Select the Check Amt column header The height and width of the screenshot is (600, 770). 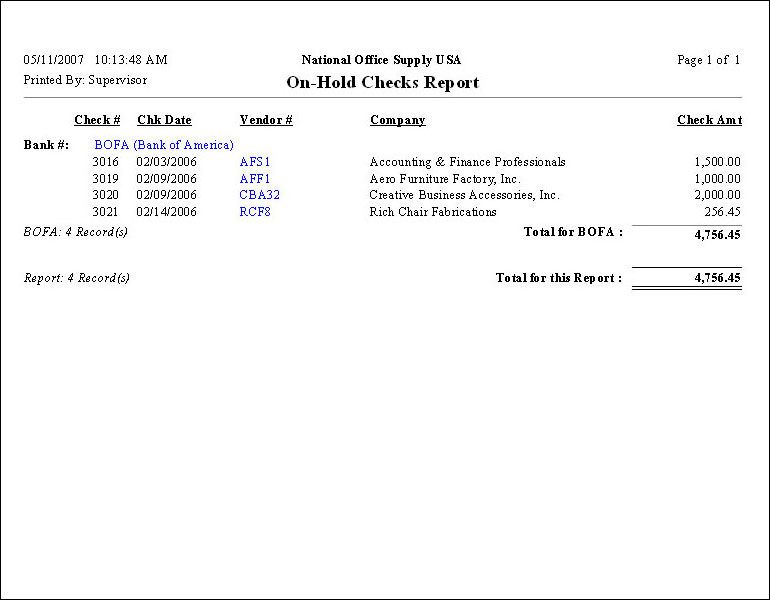pos(709,120)
